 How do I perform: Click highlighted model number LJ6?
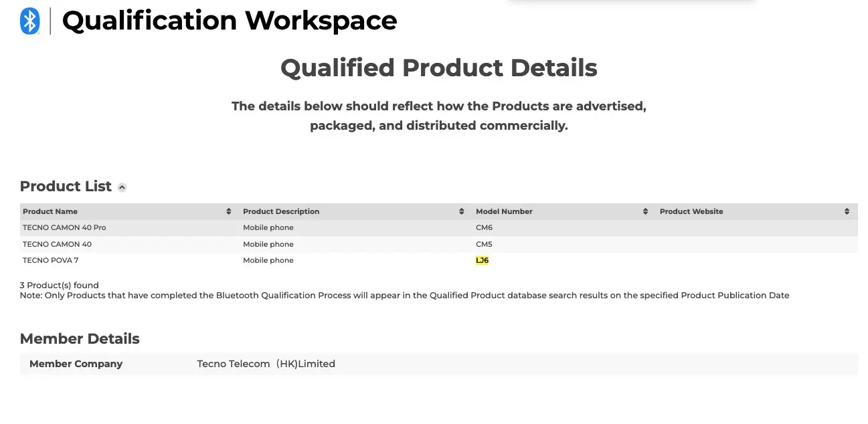483,260
